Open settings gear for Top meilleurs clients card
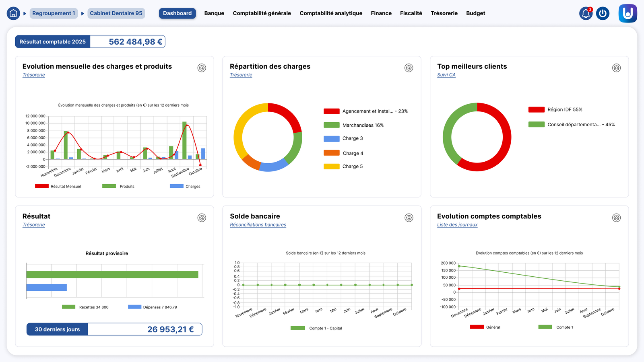The height and width of the screenshot is (362, 644). point(616,68)
